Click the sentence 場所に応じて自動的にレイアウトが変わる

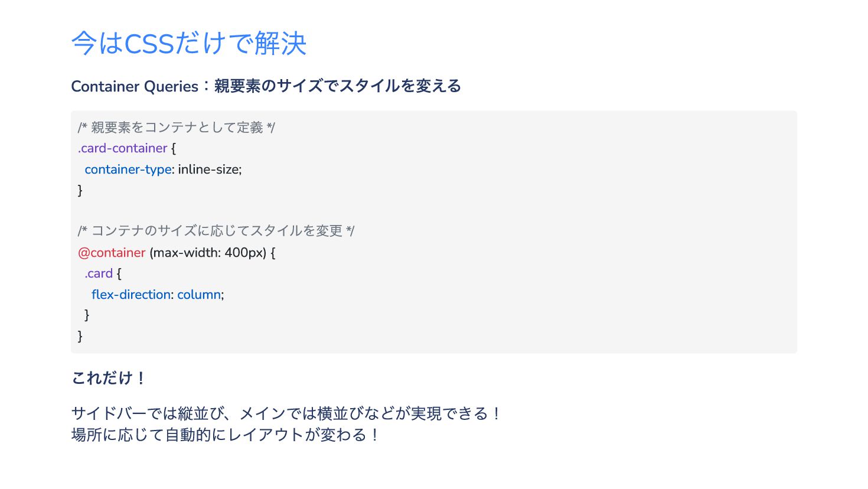(225, 435)
